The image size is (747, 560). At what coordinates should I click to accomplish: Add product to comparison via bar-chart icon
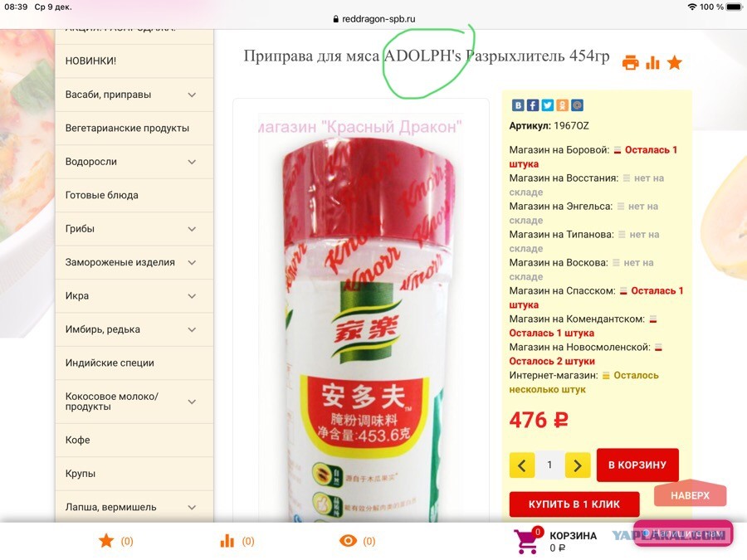[652, 63]
